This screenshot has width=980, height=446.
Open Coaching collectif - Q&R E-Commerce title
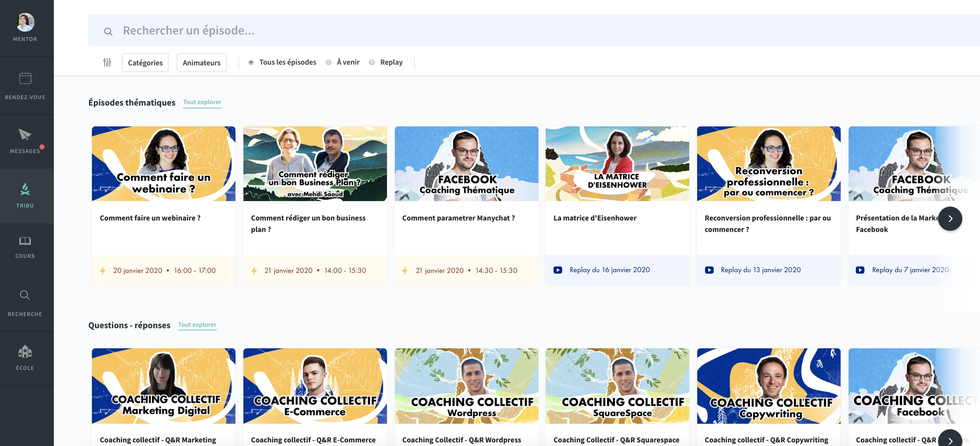pos(313,440)
